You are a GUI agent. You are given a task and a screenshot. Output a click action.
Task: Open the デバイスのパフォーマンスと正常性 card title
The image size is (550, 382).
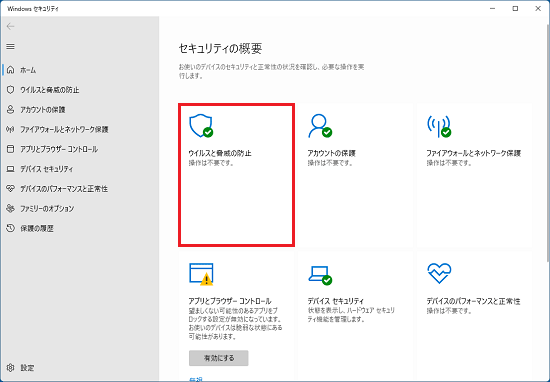tap(473, 301)
